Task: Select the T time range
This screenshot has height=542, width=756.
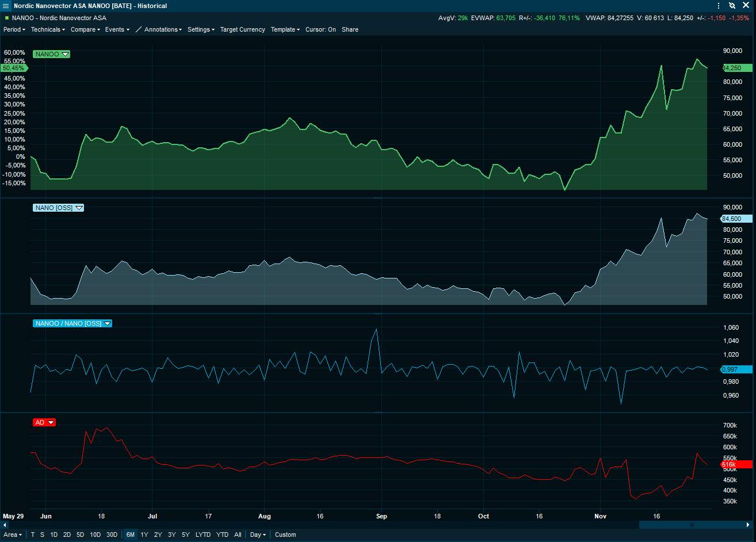Action: 33,535
